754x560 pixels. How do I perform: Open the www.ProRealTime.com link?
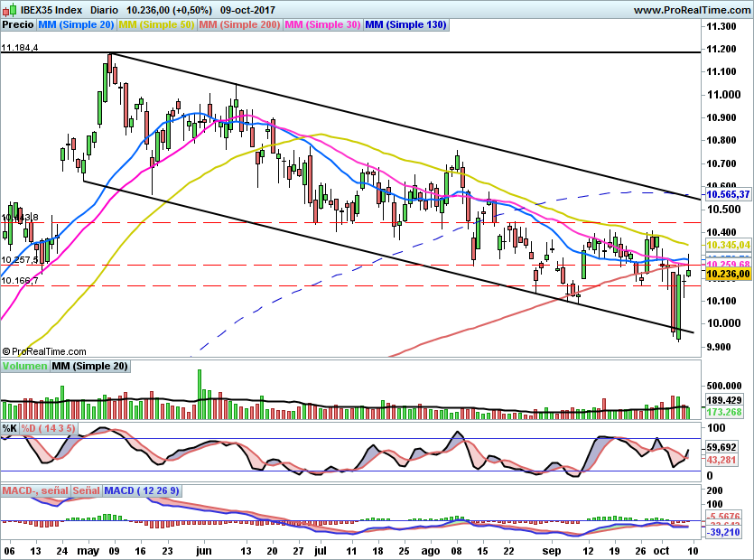pyautogui.click(x=692, y=10)
